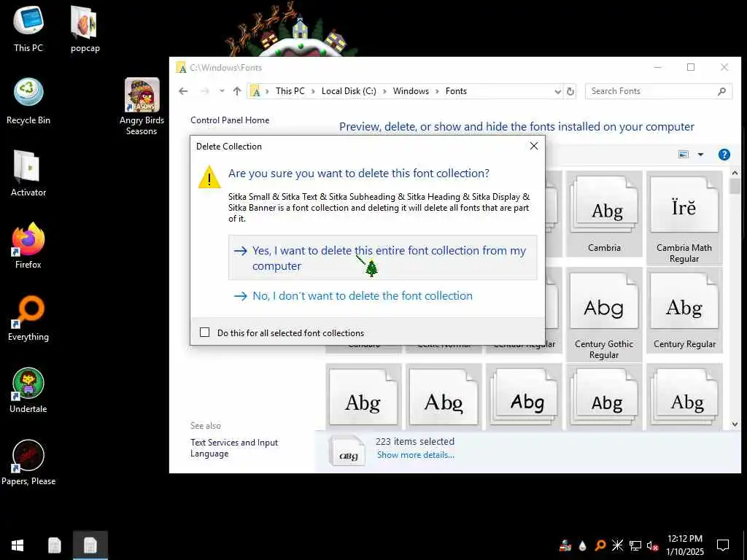Click This PC in the breadcrumb path
Image resolution: width=747 pixels, height=560 pixels.
pos(290,91)
